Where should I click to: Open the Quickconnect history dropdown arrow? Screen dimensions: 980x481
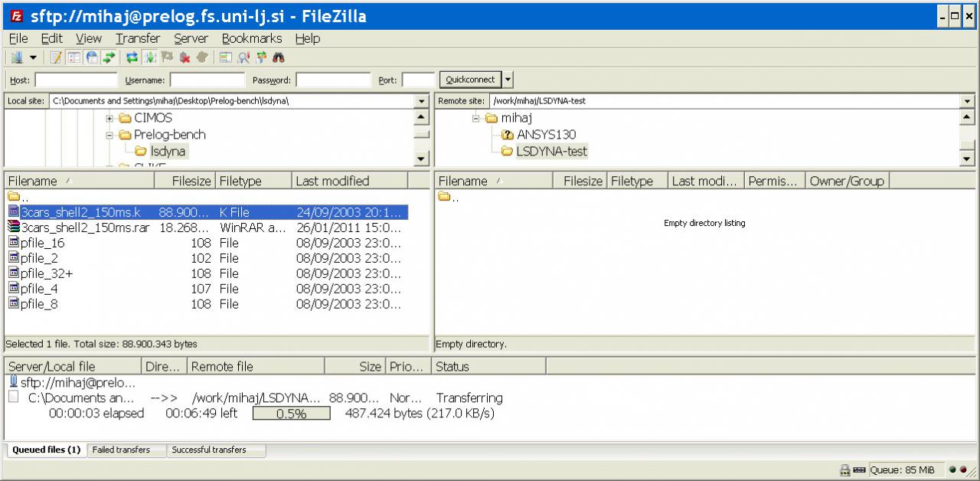508,80
